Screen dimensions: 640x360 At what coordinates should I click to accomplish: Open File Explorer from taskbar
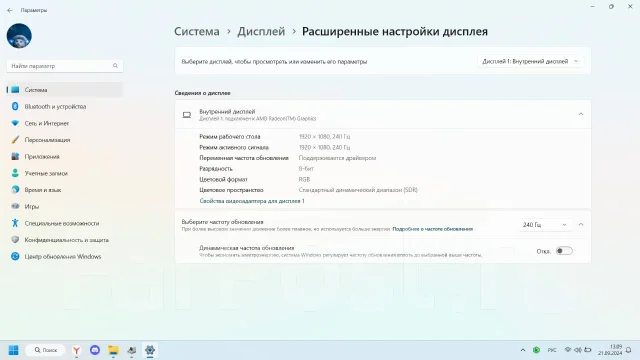click(113, 350)
